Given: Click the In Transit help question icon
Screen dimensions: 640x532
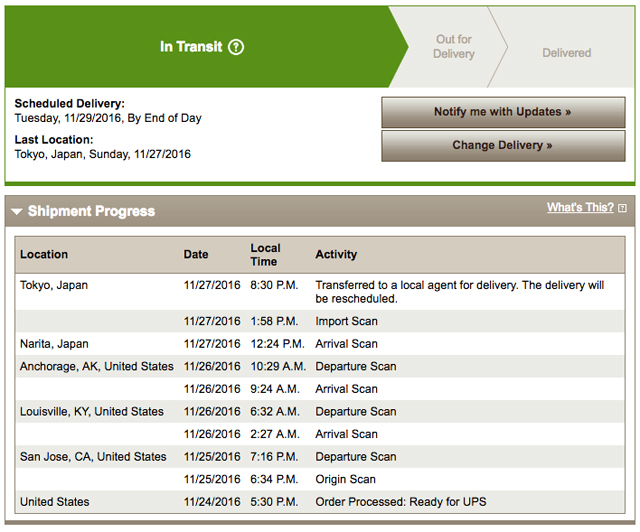Looking at the screenshot, I should tap(236, 47).
